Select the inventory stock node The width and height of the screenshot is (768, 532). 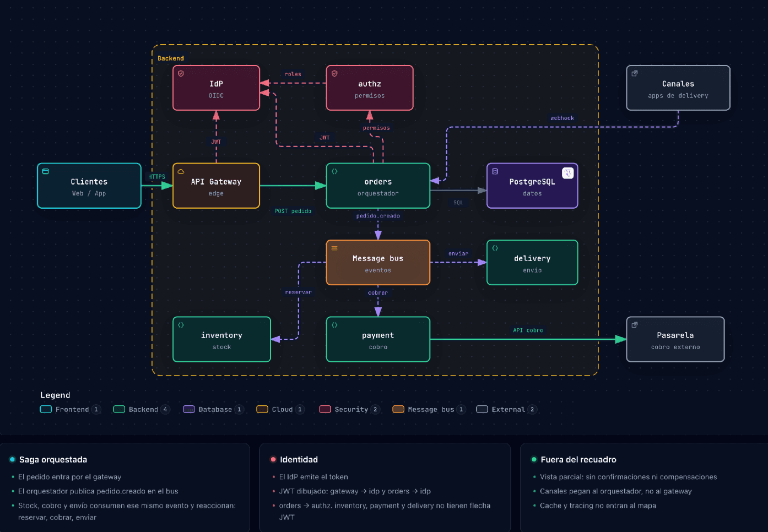[221, 339]
